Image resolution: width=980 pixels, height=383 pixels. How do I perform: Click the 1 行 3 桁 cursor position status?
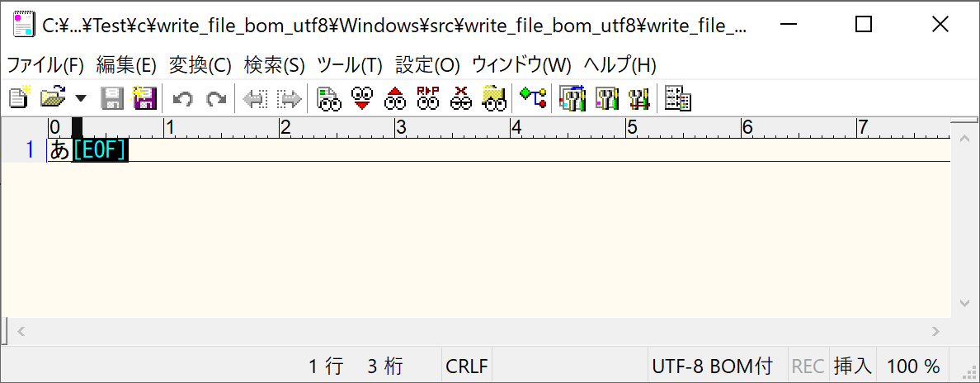pos(356,366)
